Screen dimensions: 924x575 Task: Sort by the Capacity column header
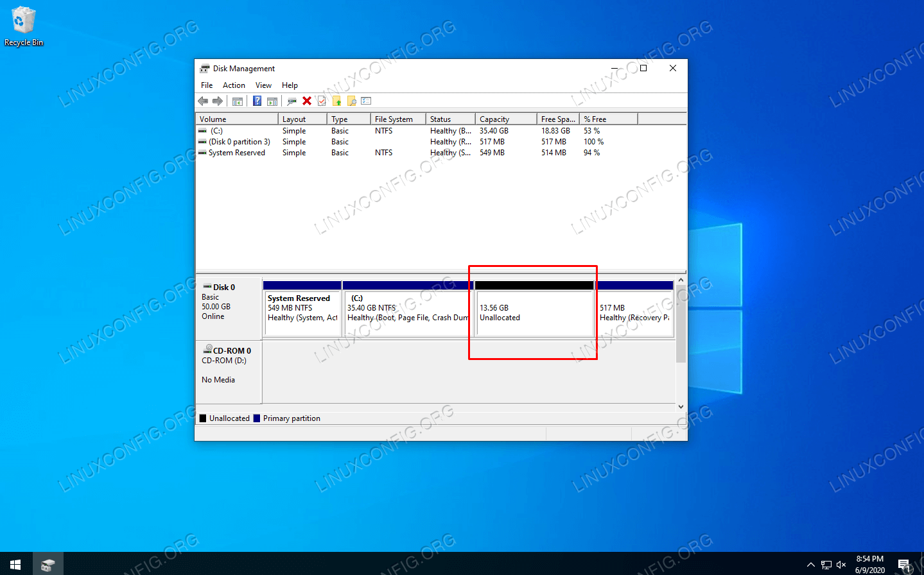[x=506, y=119]
